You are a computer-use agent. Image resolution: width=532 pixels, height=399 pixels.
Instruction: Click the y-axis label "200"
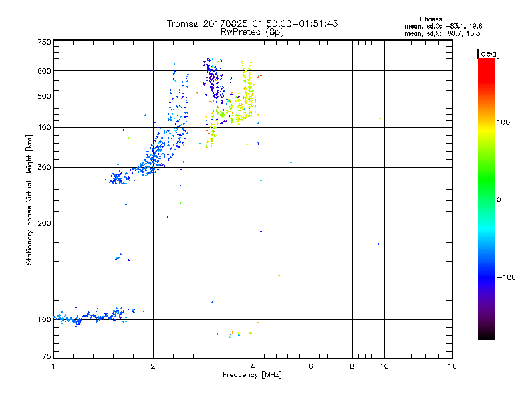pyautogui.click(x=44, y=223)
